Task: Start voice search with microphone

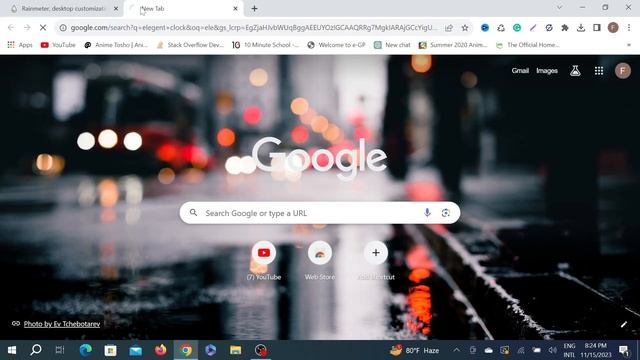Action: 427,213
